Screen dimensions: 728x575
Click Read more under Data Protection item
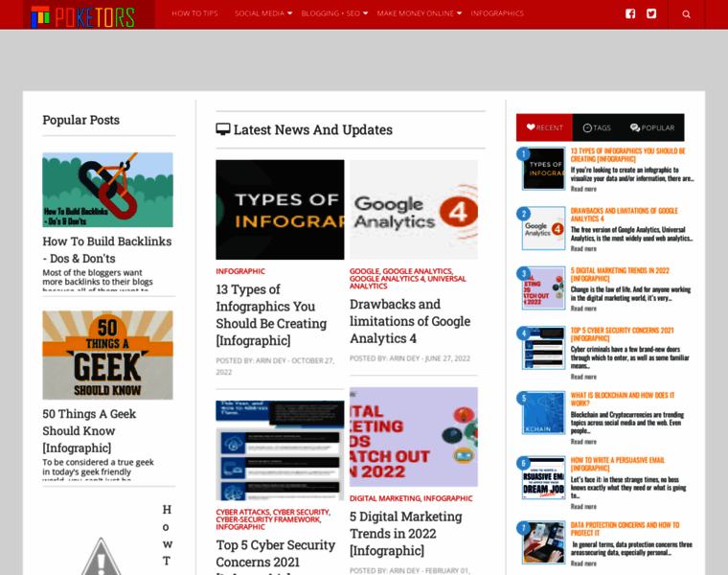click(x=583, y=563)
